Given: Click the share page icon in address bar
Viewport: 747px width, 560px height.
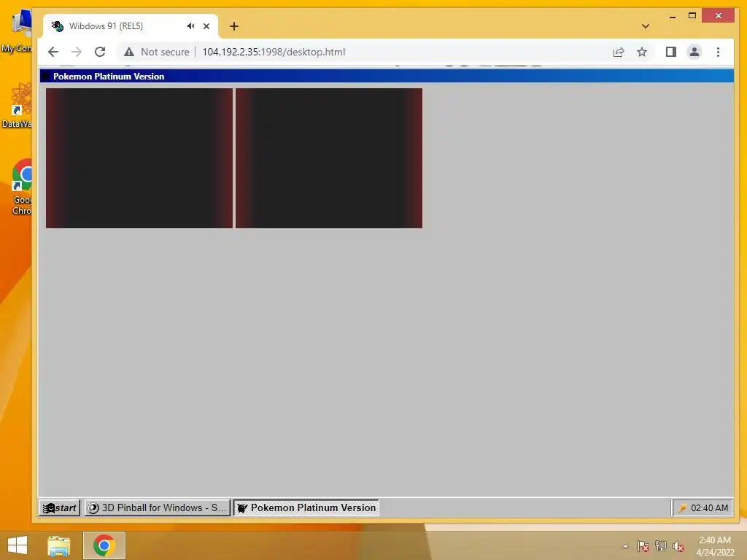Looking at the screenshot, I should 619,52.
